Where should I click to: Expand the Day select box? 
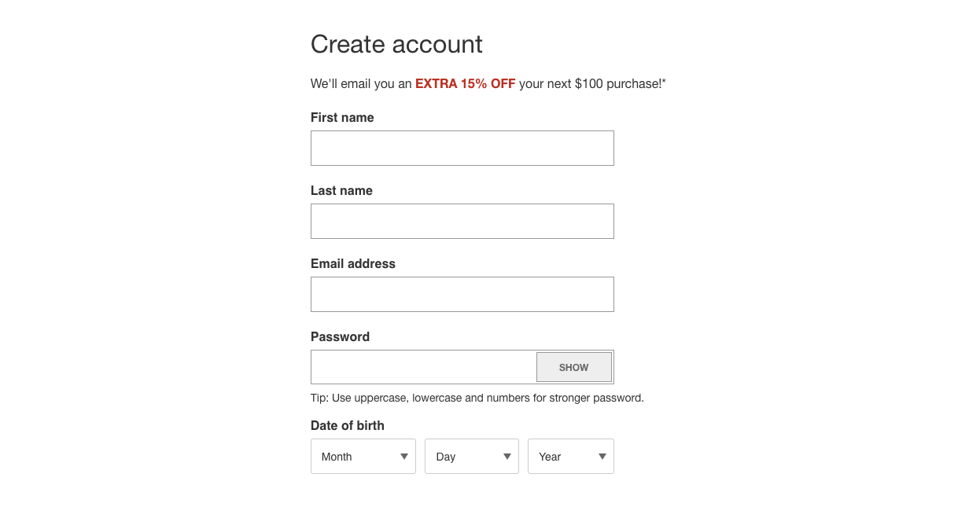(472, 457)
